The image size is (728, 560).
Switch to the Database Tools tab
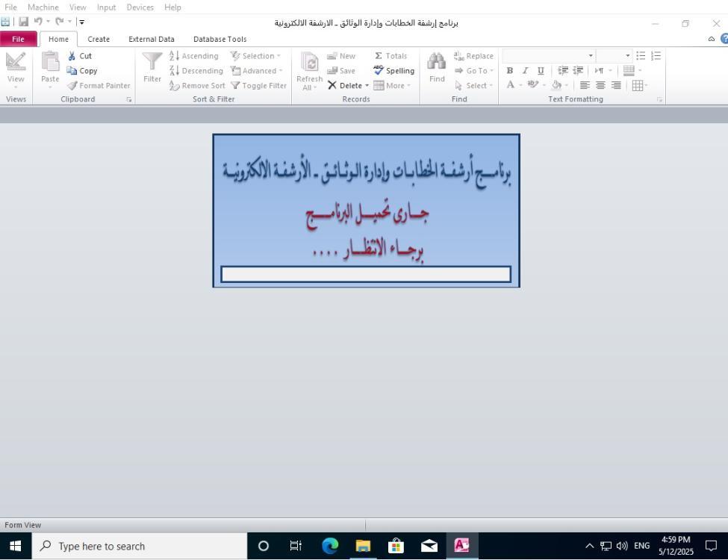click(x=220, y=39)
